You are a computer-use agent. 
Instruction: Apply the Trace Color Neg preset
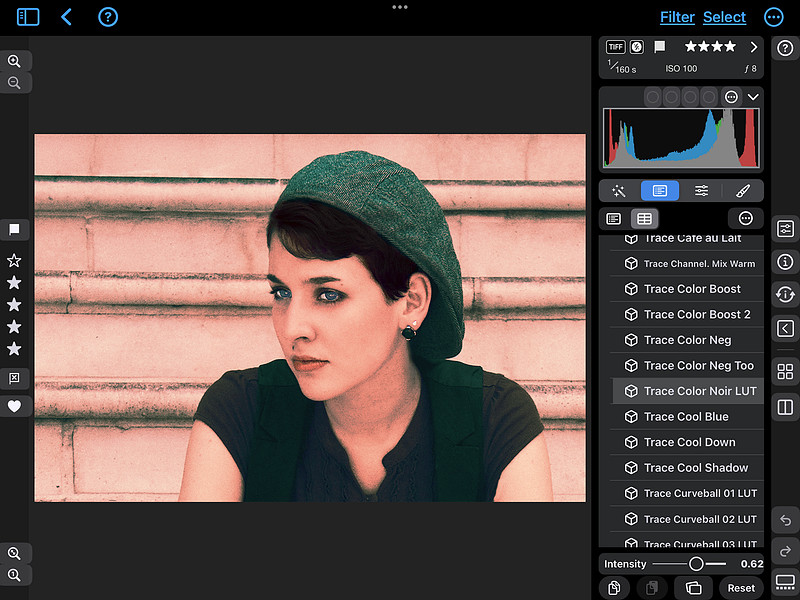pyautogui.click(x=687, y=340)
